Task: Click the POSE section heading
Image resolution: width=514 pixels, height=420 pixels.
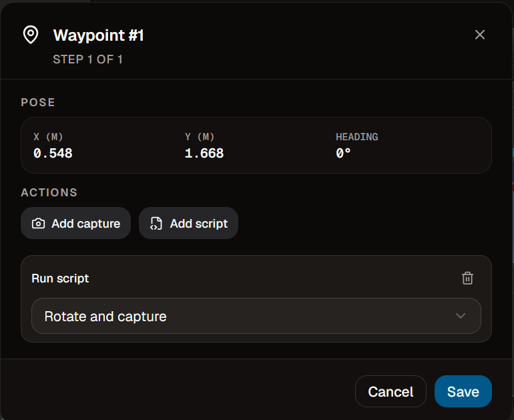Action: [x=38, y=102]
